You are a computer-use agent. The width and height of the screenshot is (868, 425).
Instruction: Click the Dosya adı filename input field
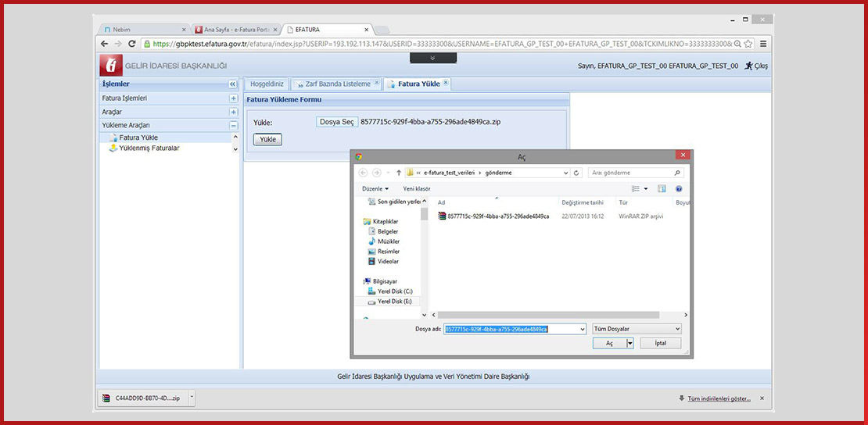[x=511, y=329]
